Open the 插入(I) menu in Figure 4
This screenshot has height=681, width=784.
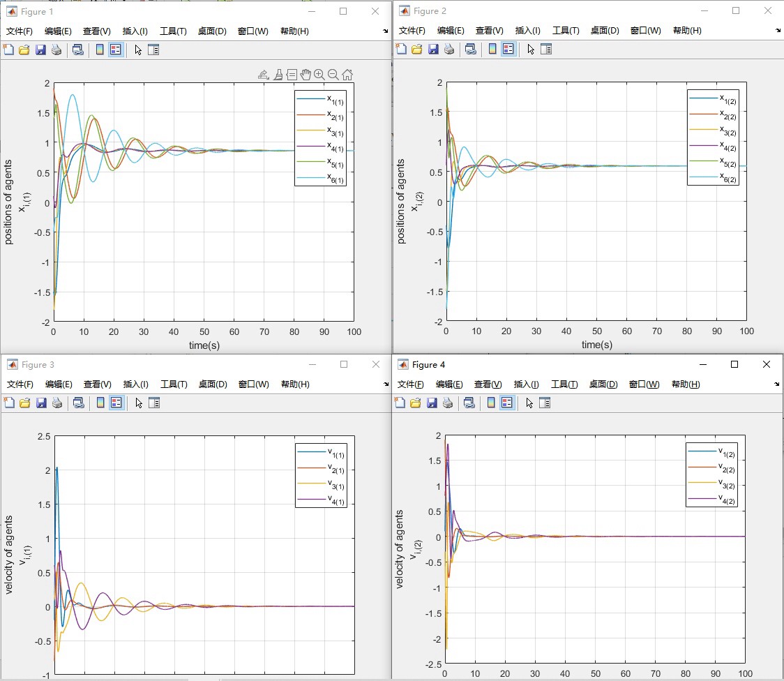tap(527, 384)
